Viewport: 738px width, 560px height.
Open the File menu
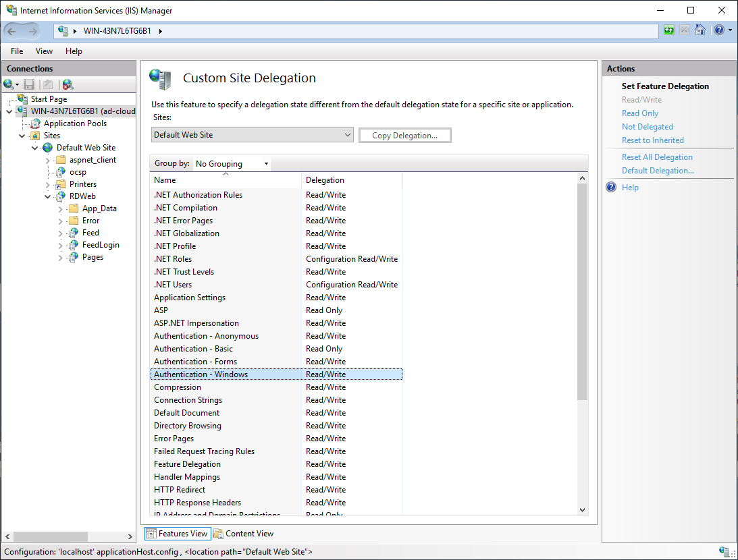click(17, 51)
